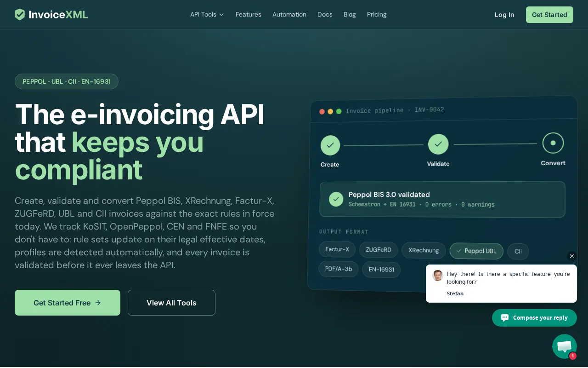The image size is (588, 368).
Task: Click the Create step checkmark icon
Action: 330,145
